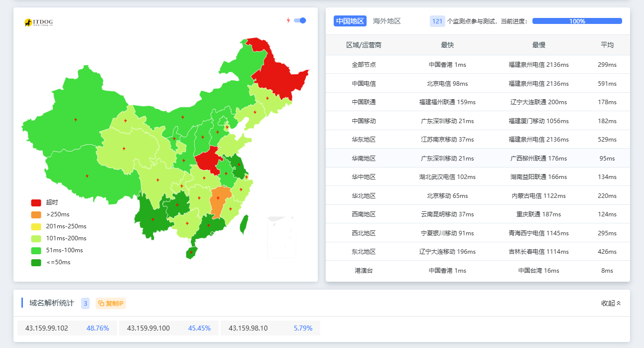Screen dimensions: 644x348
Task: Select the red Heilongjiang province on map
Action: click(279, 70)
